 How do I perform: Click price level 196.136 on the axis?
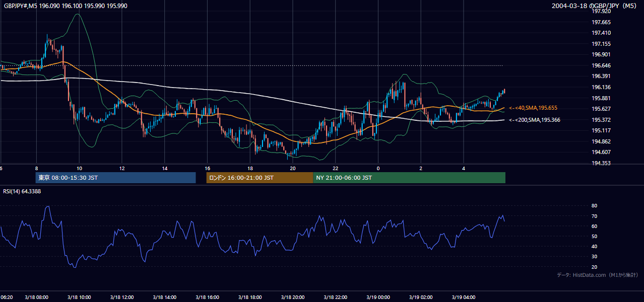click(x=601, y=87)
